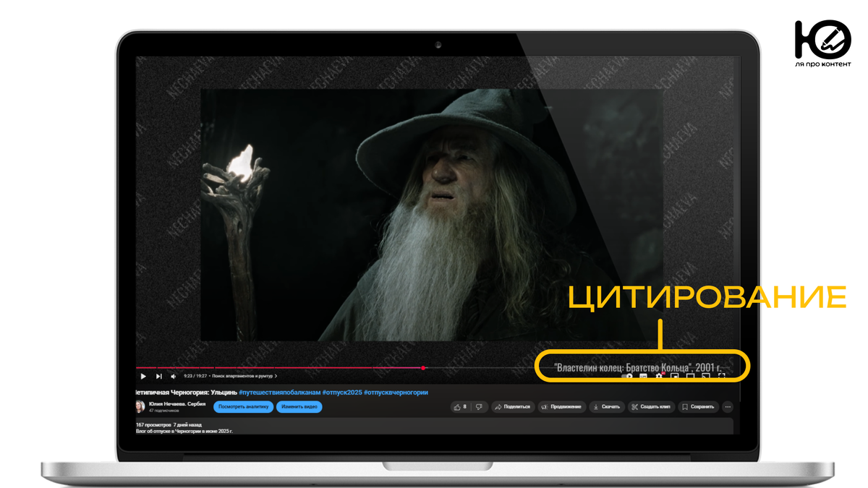Screen dimensions: 868x488
Task: Click 'Продвижение' promote button
Action: pyautogui.click(x=562, y=407)
